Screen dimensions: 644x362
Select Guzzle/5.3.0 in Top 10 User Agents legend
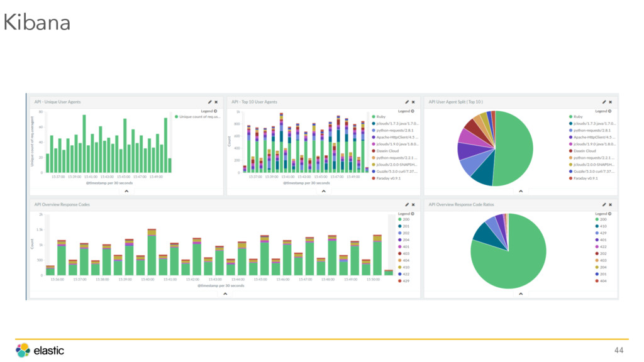point(395,172)
